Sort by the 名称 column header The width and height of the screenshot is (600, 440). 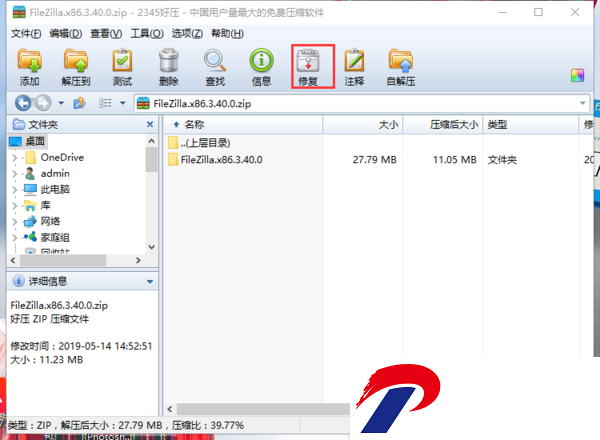(x=243, y=125)
